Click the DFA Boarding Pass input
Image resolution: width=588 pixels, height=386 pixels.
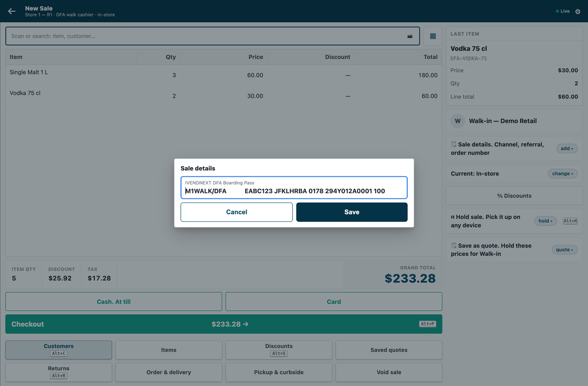(294, 188)
